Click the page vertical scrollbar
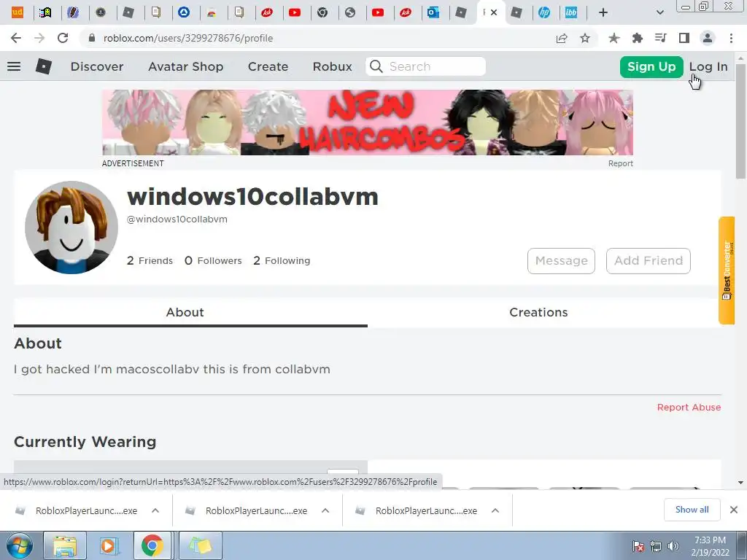 tap(741, 122)
